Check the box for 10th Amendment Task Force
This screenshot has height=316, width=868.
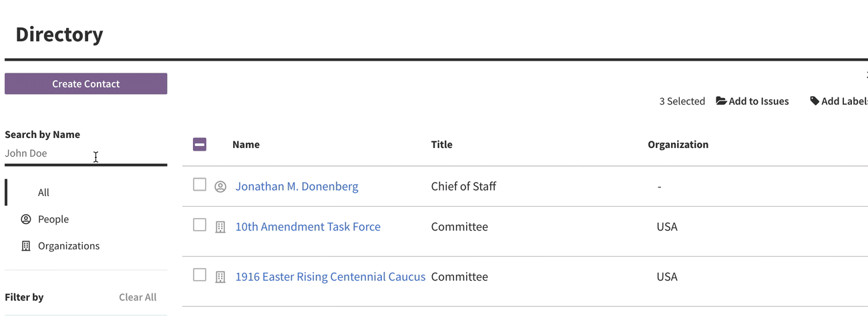[200, 225]
